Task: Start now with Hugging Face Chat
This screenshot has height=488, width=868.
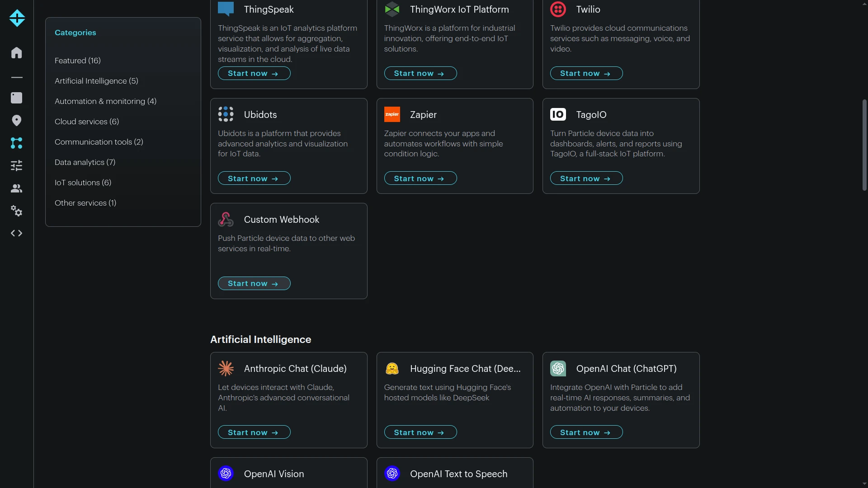Action: pyautogui.click(x=420, y=432)
